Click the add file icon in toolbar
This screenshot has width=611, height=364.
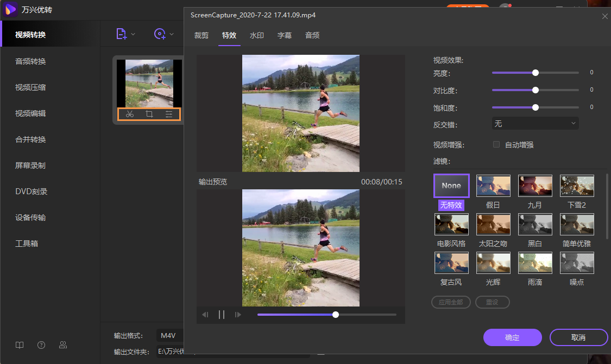[x=122, y=34]
